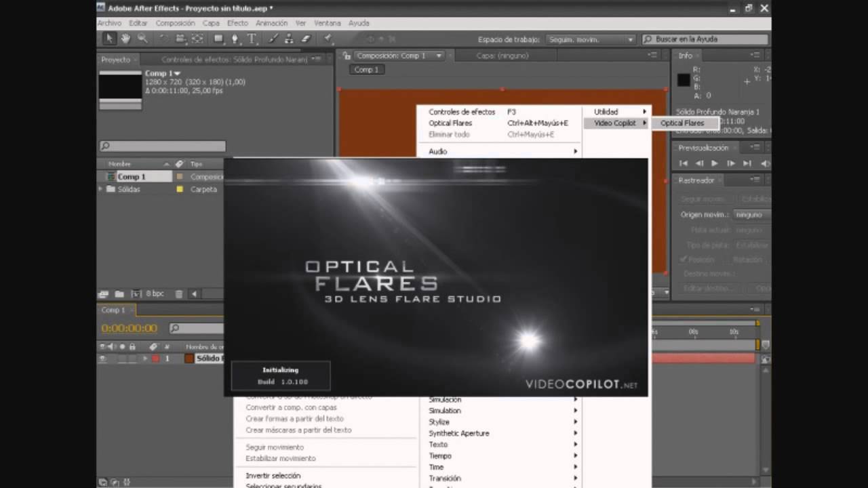Screen dimensions: 868x488
Task: Go to last frame in Previsualización
Action: click(747, 163)
